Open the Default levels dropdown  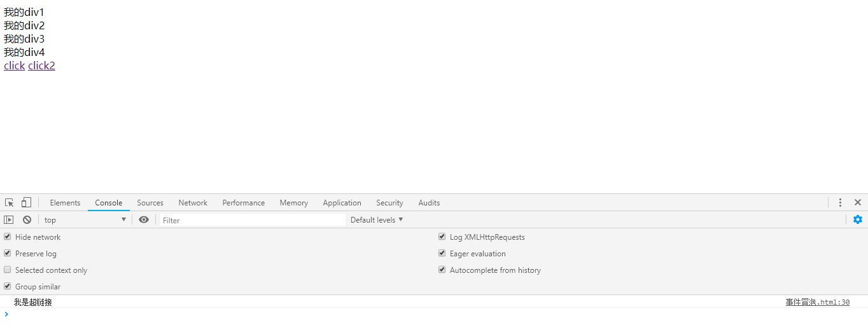[x=377, y=219]
